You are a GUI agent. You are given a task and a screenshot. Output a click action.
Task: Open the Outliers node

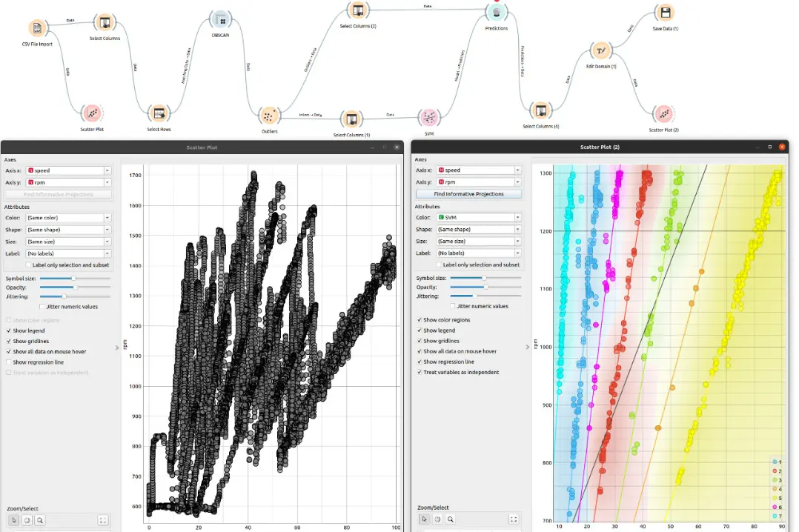[x=269, y=116]
